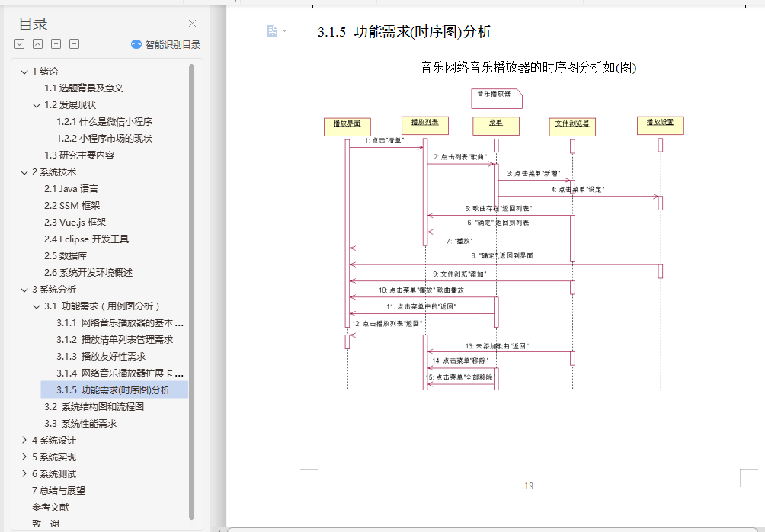765x532 pixels.
Task: Click the 音乐播放器 note shape in diagram
Action: [497, 98]
